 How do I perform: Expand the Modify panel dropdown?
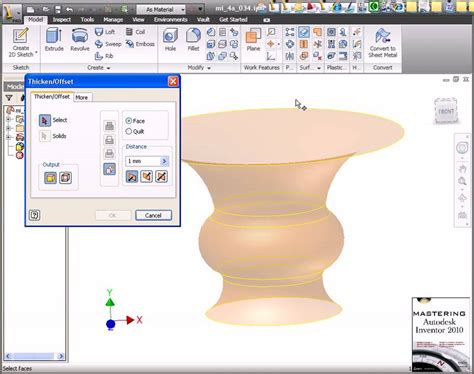209,68
